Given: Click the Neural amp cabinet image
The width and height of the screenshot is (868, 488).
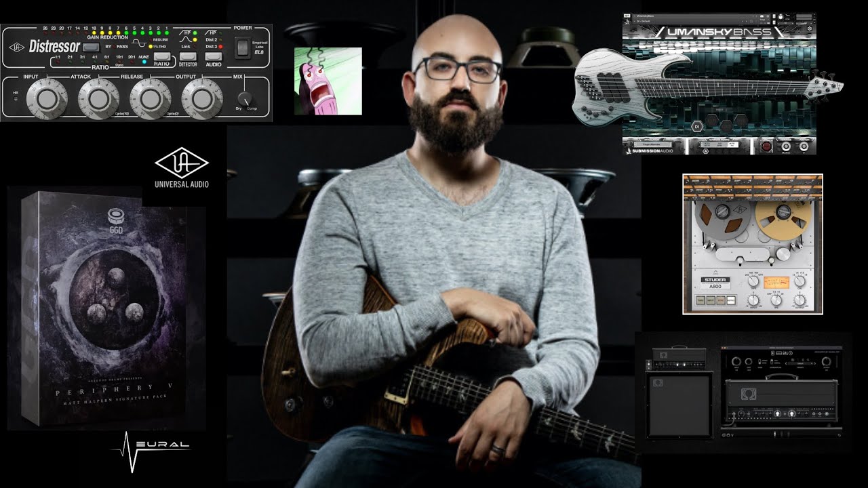Looking at the screenshot, I should coord(679,404).
